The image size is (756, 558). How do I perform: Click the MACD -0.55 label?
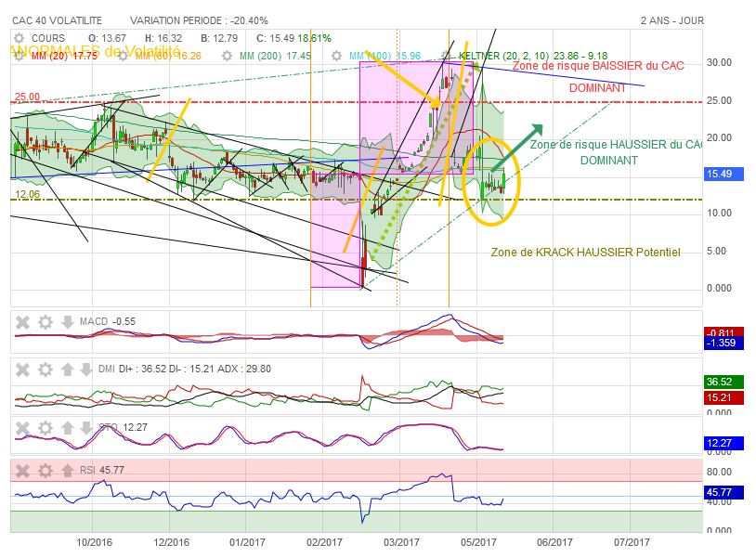click(x=108, y=321)
